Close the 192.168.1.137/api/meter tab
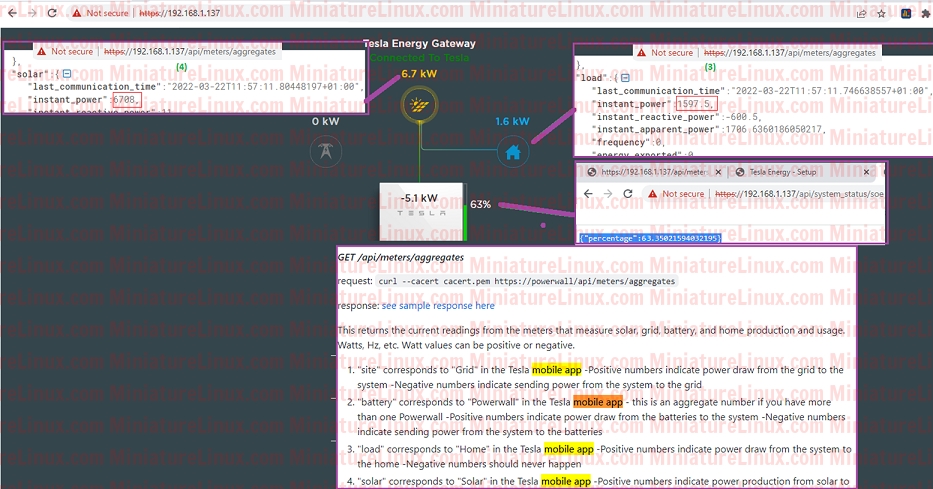This screenshot has width=933, height=489. [718, 172]
